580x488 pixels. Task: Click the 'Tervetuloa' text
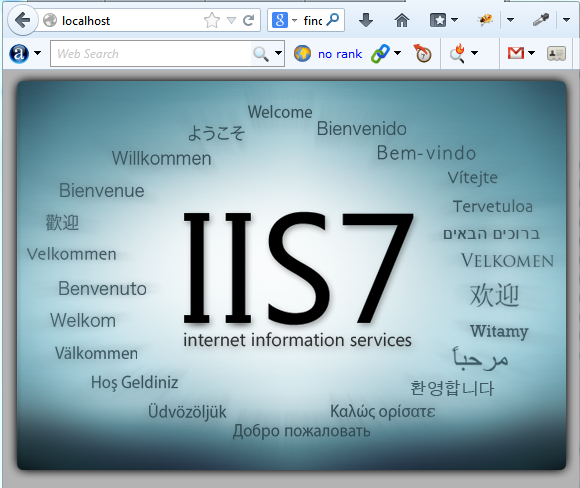point(493,206)
